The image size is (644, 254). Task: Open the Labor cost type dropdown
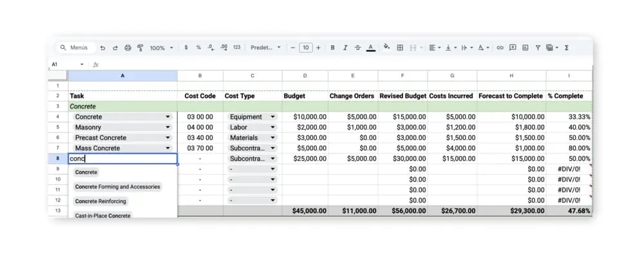click(x=272, y=128)
